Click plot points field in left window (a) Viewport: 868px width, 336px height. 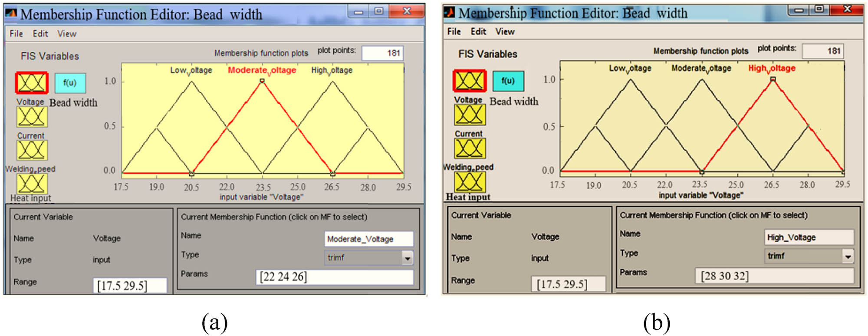click(x=382, y=53)
